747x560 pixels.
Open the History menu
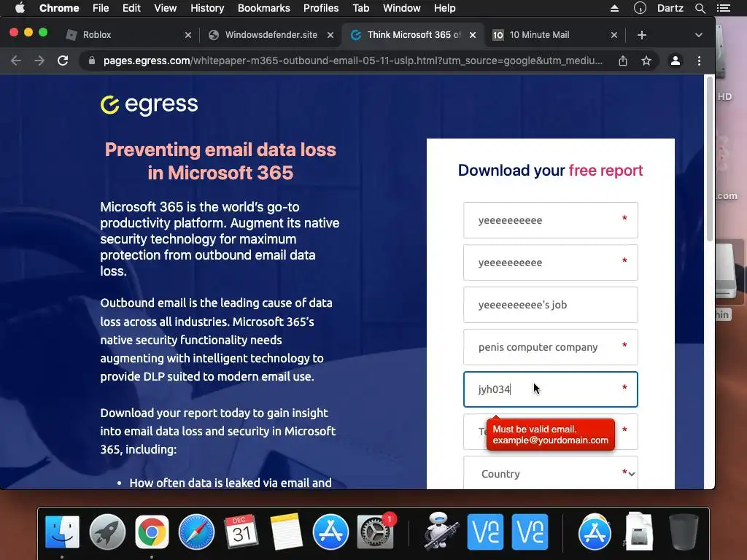pos(207,8)
